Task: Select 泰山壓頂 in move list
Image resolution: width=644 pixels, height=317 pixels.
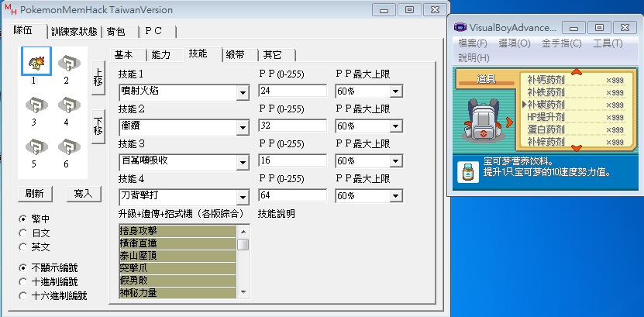Action: [177, 256]
